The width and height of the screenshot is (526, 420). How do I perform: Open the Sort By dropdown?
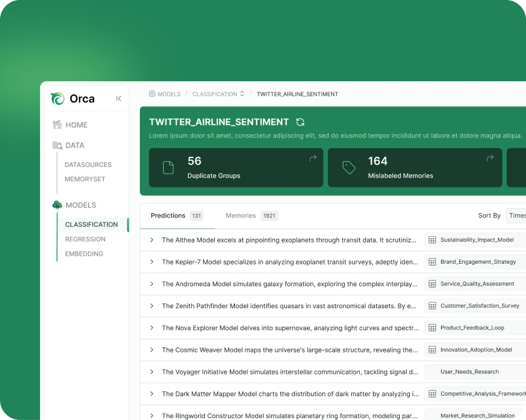click(x=516, y=216)
